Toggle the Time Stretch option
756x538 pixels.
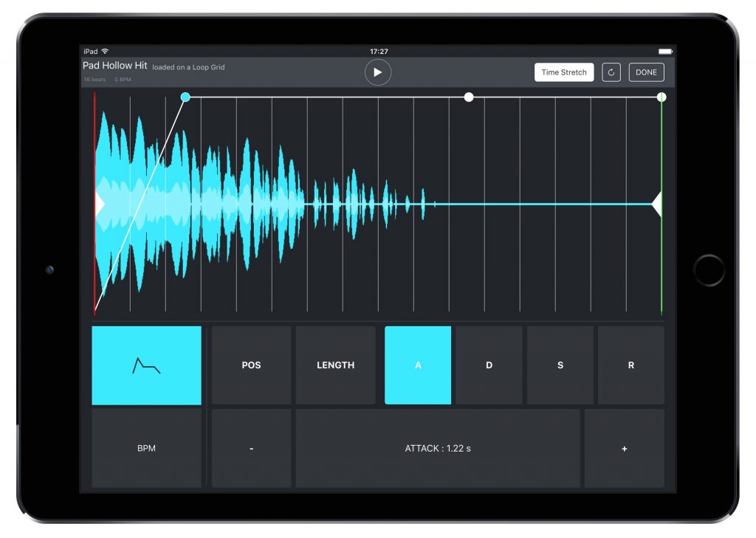tap(564, 72)
